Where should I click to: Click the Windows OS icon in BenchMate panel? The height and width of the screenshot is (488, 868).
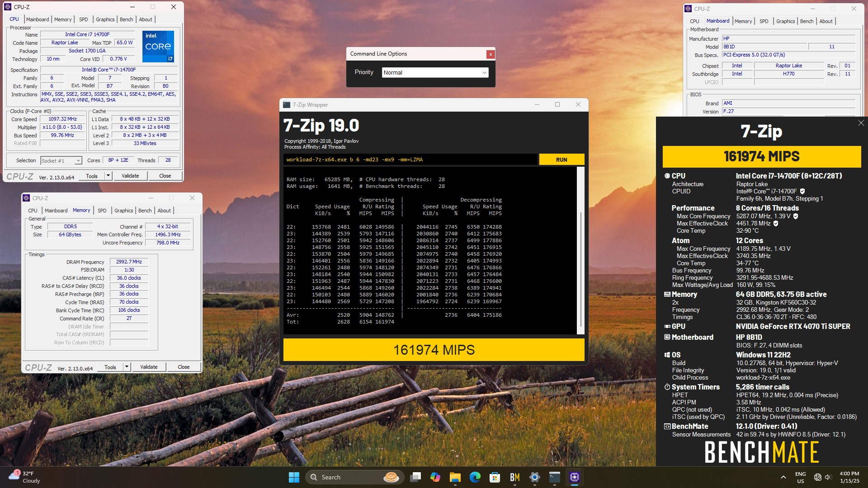667,355
